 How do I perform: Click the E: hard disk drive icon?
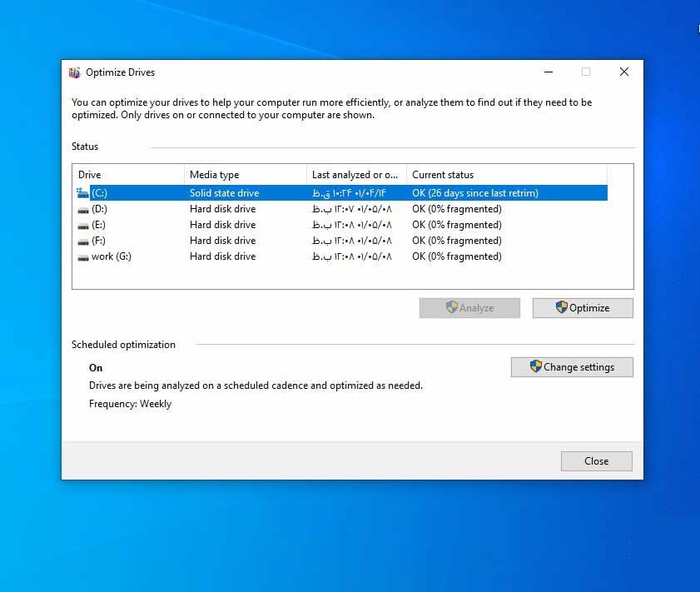coord(82,225)
